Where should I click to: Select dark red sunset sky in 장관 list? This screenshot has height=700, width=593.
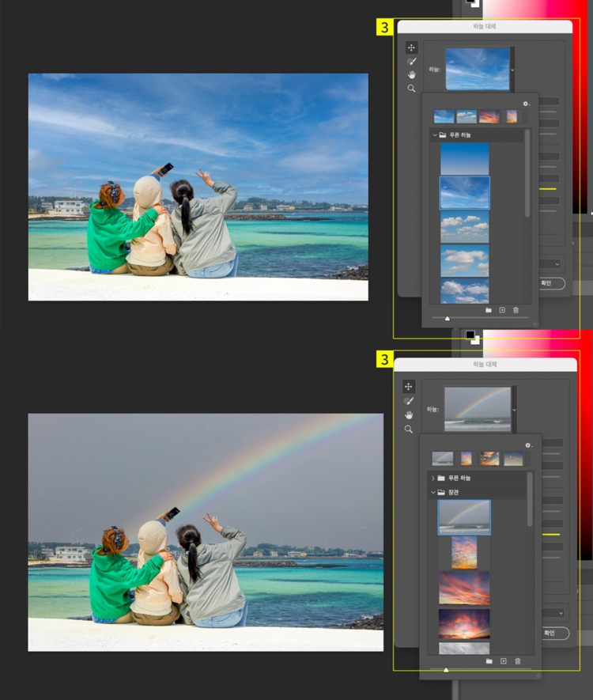coord(464,623)
